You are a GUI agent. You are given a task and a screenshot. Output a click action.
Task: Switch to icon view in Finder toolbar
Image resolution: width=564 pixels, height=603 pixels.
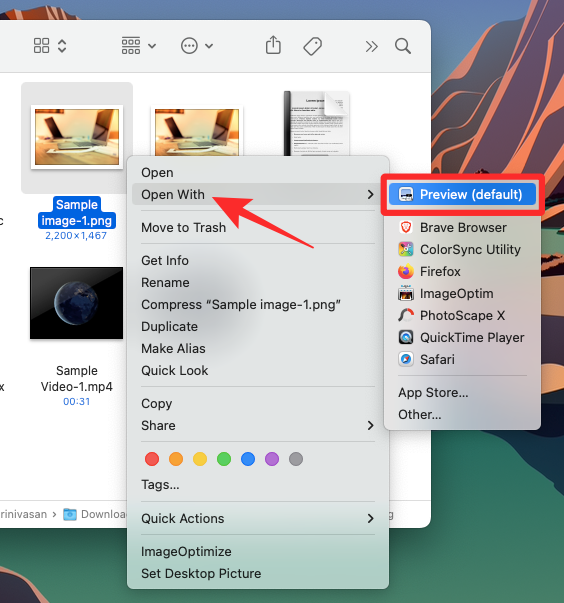pos(42,46)
